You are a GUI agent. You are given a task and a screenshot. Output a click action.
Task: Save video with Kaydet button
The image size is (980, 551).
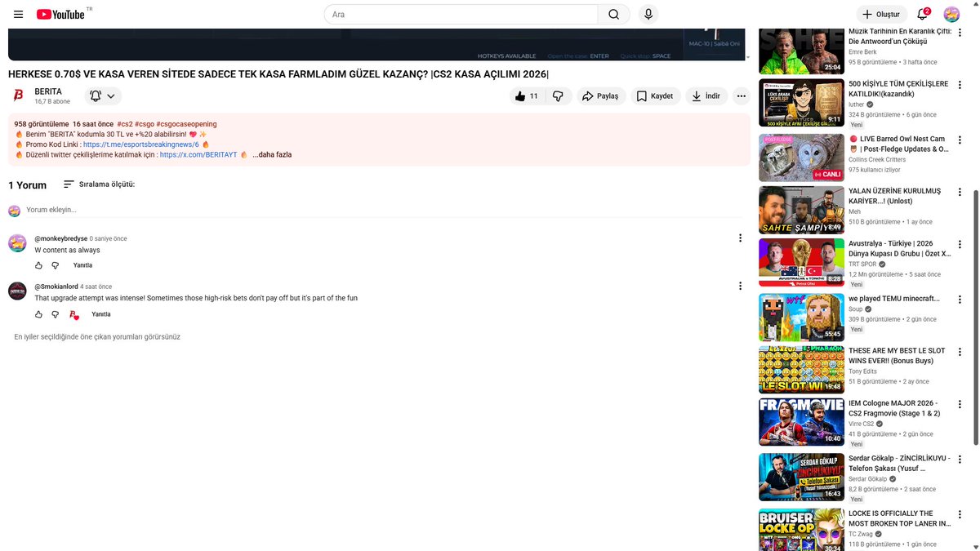click(655, 96)
